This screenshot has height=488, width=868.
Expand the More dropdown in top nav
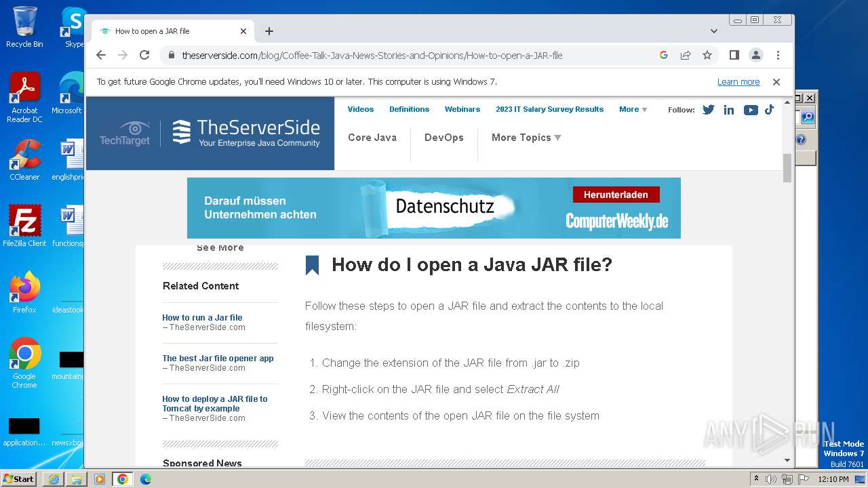[633, 109]
